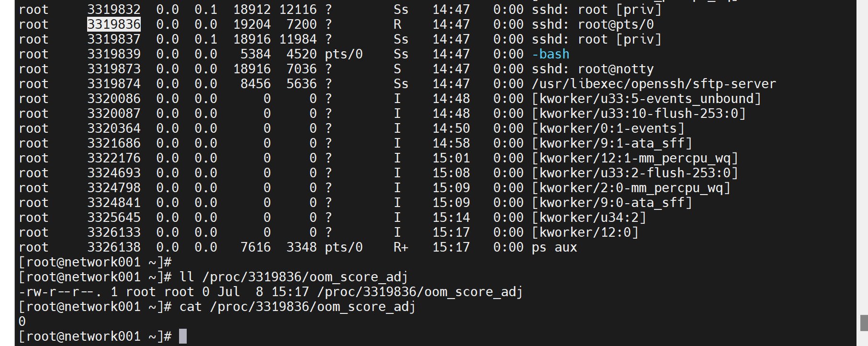
Task: Click the sshd: root@notty entry
Action: (x=592, y=69)
